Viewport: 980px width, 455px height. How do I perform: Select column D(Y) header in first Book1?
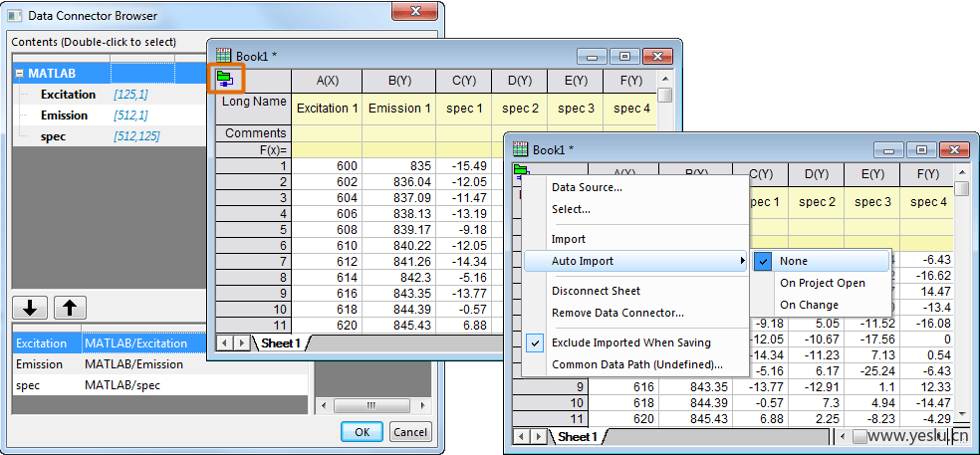[x=519, y=81]
